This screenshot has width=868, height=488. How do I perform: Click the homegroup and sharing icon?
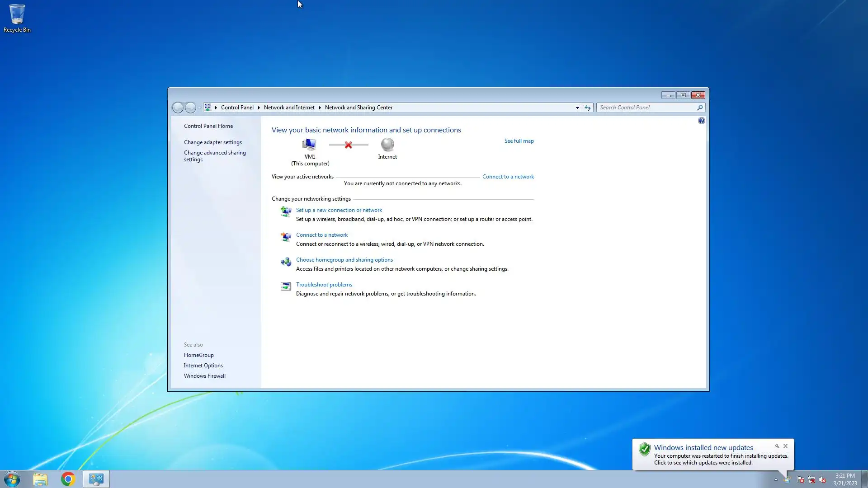tap(286, 262)
